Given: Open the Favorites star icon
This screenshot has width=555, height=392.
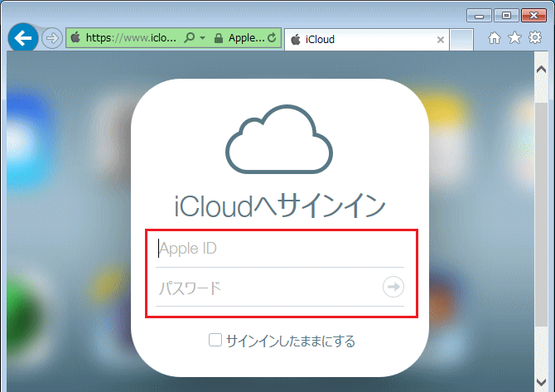Looking at the screenshot, I should click(514, 37).
